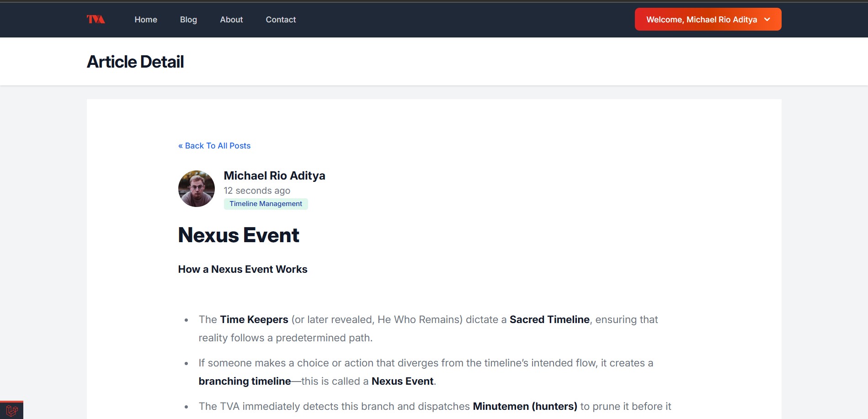Click the bold 'branching timeline' text
This screenshot has width=868, height=419.
click(x=245, y=381)
